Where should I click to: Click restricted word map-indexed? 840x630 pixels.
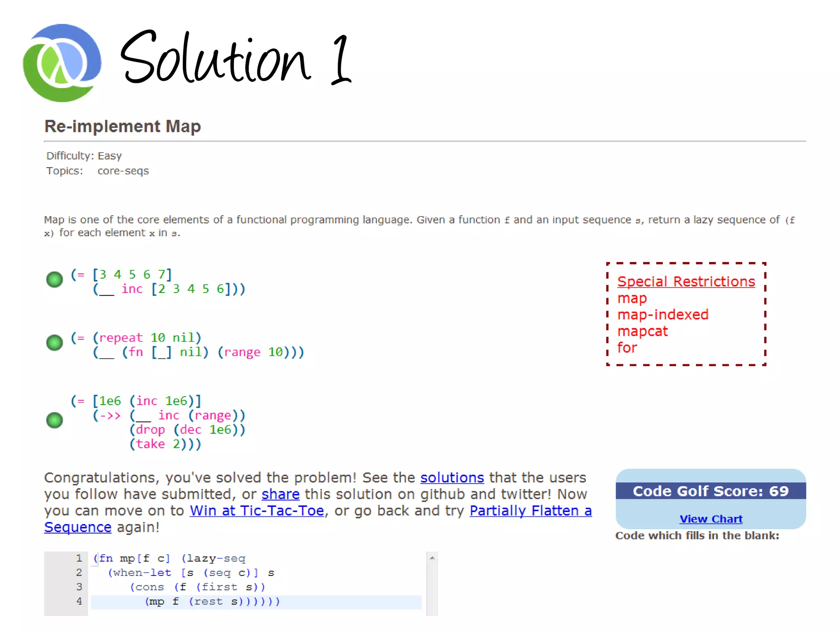coord(663,315)
